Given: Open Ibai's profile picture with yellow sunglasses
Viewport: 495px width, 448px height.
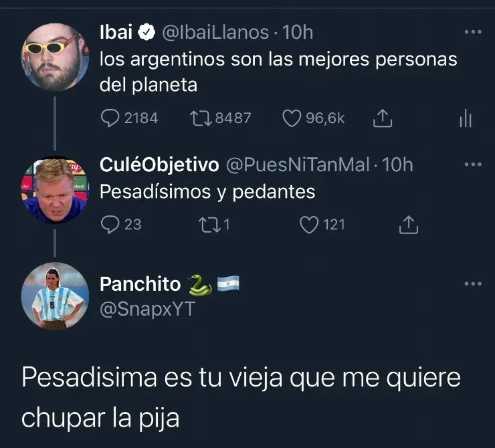Looking at the screenshot, I should [x=55, y=57].
